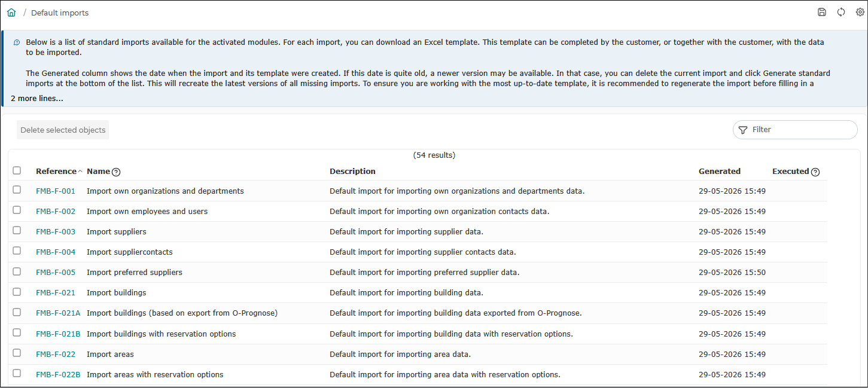Click the save disk icon
This screenshot has width=868, height=388.
click(822, 13)
